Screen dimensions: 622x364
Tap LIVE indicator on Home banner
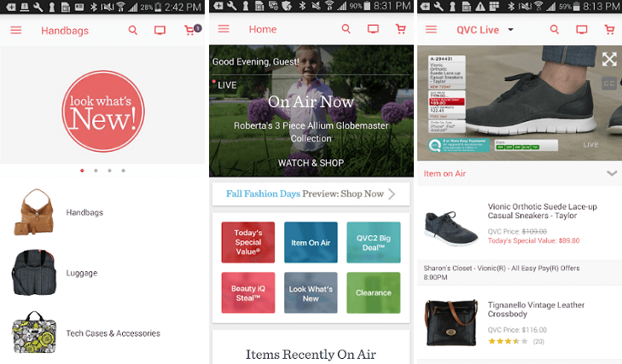pyautogui.click(x=224, y=85)
